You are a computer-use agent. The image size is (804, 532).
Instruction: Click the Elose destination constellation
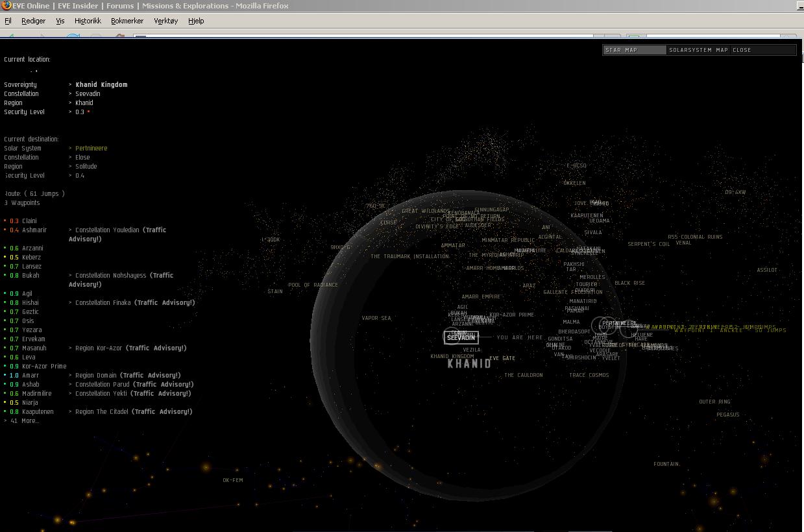coord(82,157)
